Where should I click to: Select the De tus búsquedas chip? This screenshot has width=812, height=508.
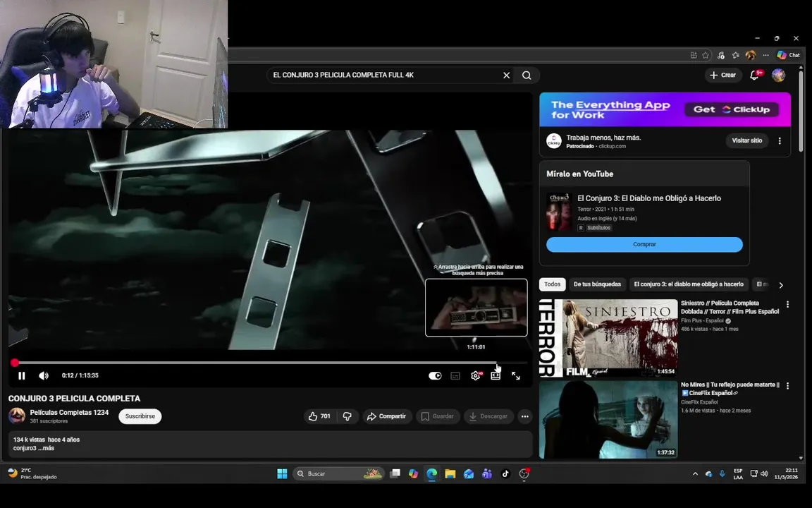(597, 284)
